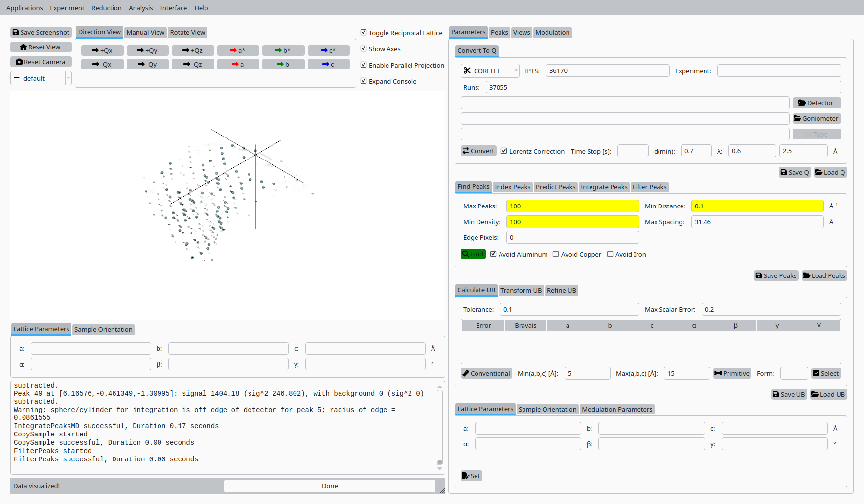Orient view along red a* arrow
The image size is (864, 504).
point(238,50)
